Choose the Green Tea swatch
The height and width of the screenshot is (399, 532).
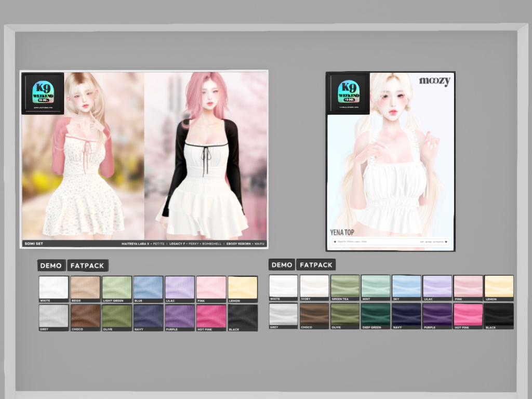pos(345,286)
